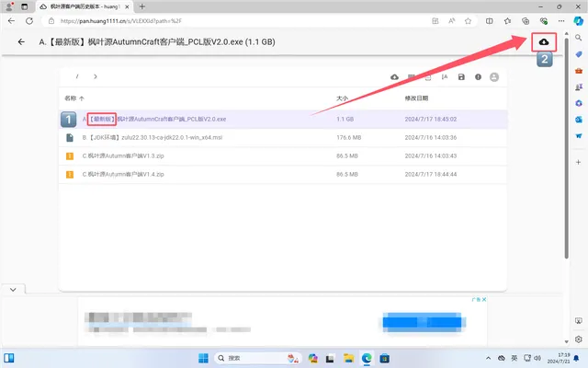
Task: Open the tab actions menu icon in title bar
Action: point(25,6)
